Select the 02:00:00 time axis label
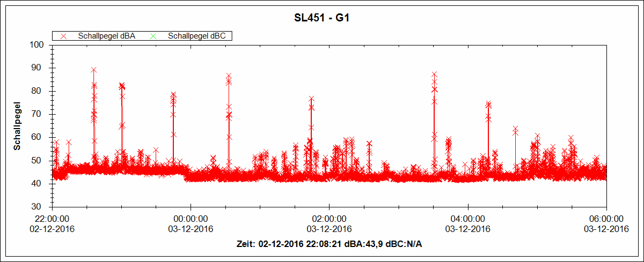The image size is (644, 262). pyautogui.click(x=329, y=219)
